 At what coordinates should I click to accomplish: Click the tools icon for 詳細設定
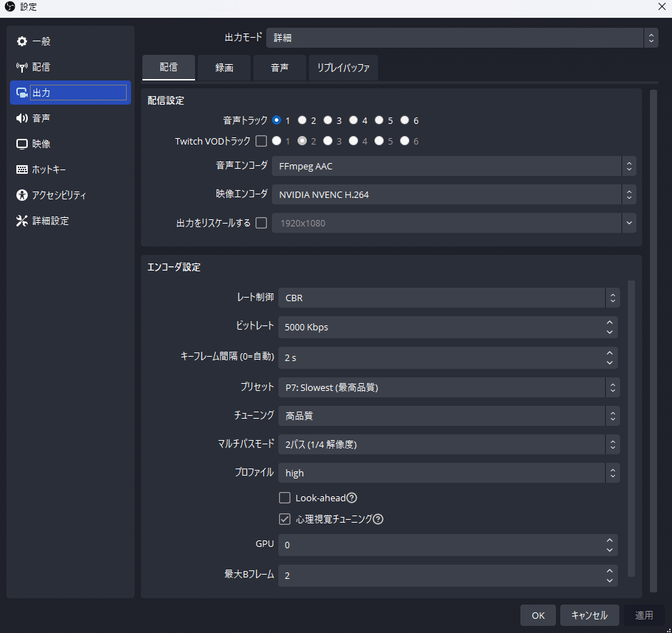pos(22,221)
